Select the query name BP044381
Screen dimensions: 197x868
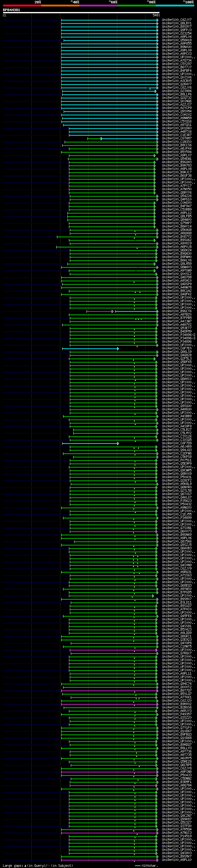click(x=11, y=10)
